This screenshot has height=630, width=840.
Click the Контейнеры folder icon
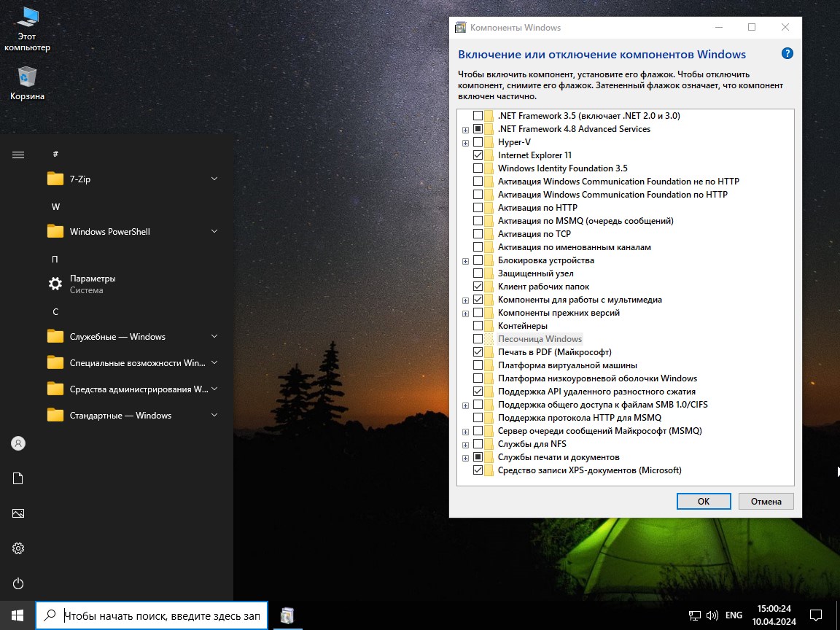coord(489,326)
